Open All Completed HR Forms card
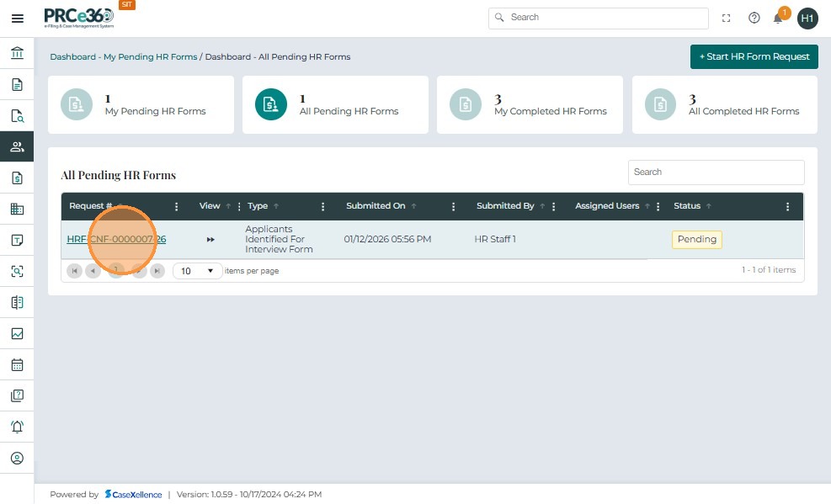831x504 pixels. coord(724,105)
